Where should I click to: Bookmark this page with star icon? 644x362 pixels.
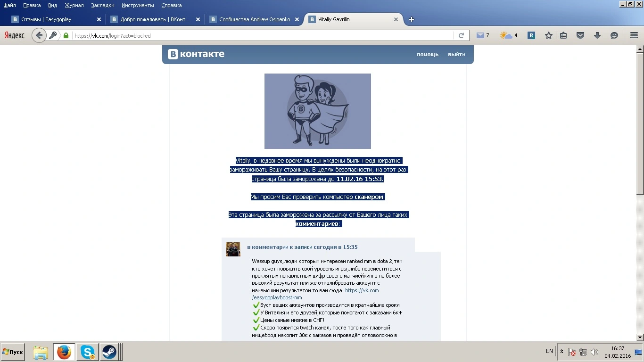point(549,35)
